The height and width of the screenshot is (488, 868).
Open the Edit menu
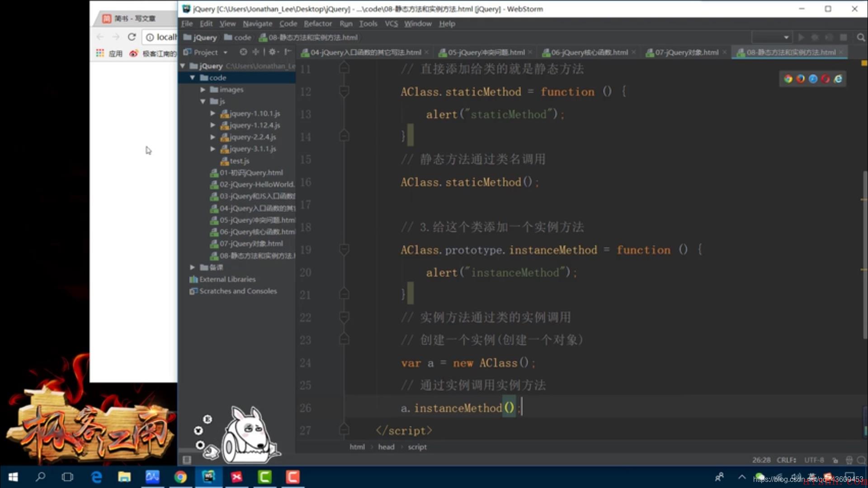(206, 23)
